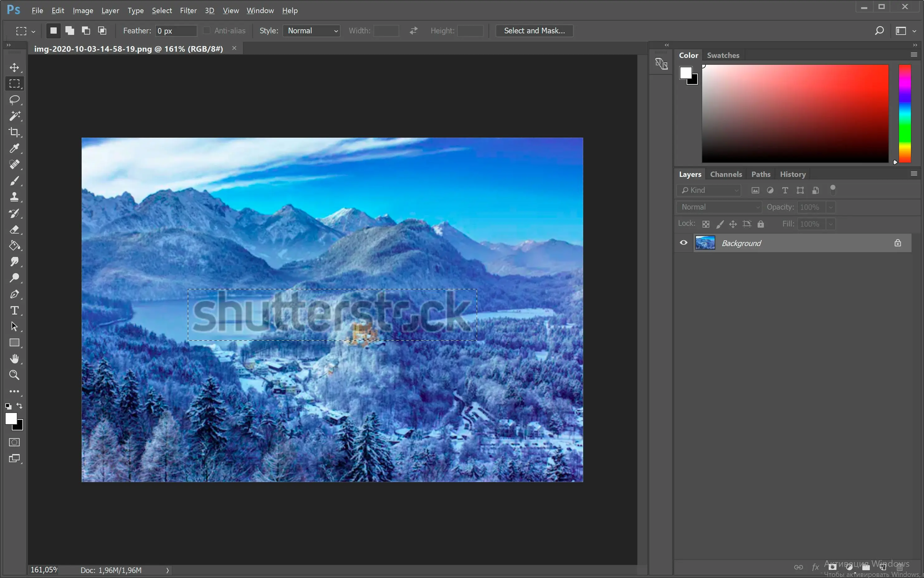Image resolution: width=924 pixels, height=578 pixels.
Task: Select the Clone Stamp tool
Action: click(15, 197)
